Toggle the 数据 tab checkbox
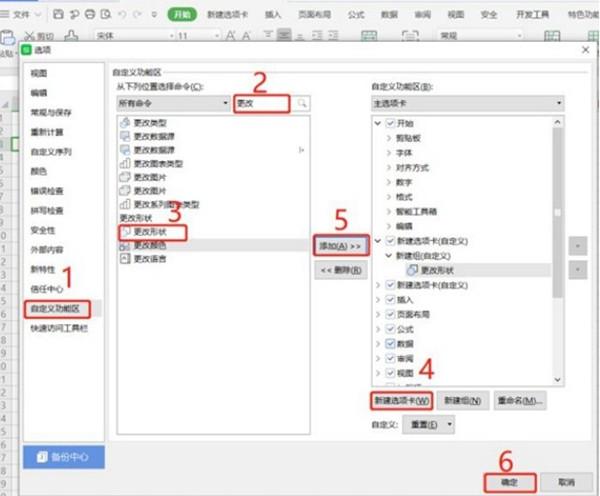 click(390, 342)
